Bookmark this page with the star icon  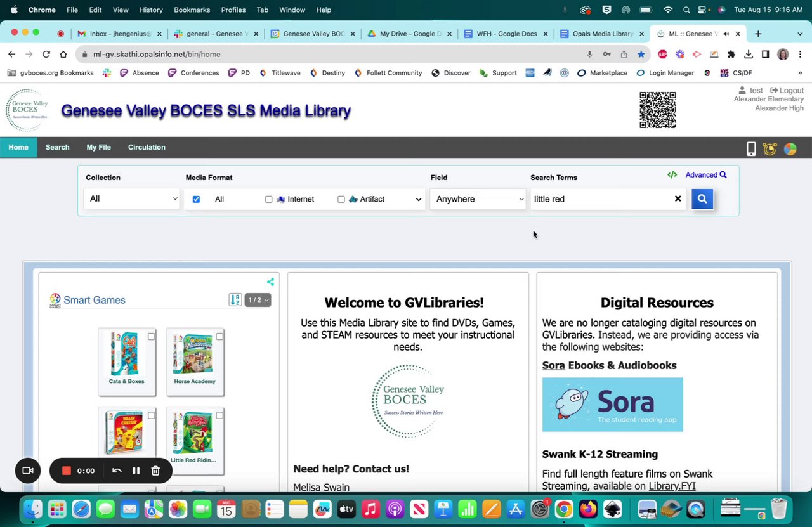641,55
